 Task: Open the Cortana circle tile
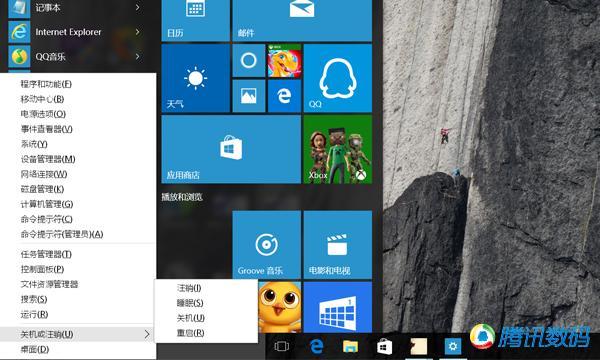coord(249,60)
